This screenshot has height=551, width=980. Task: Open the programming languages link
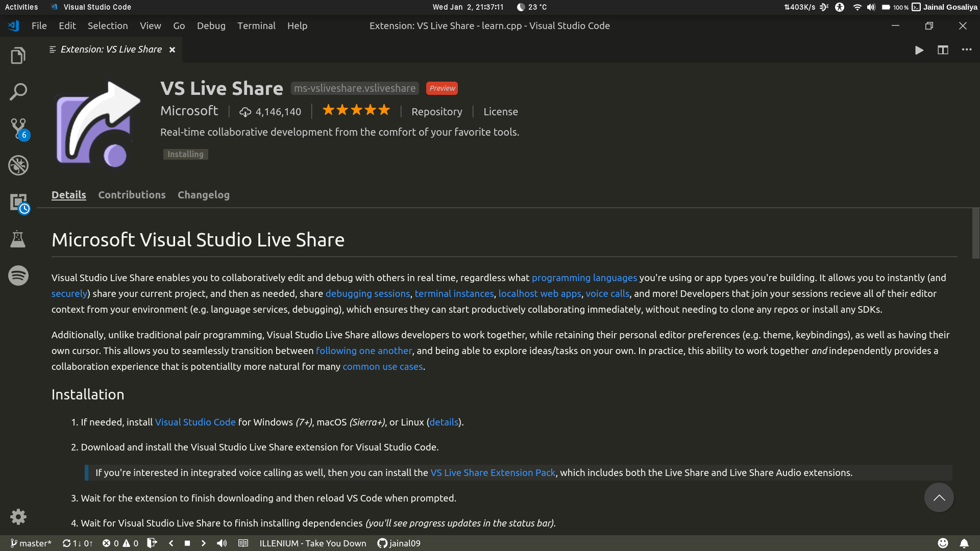point(584,278)
